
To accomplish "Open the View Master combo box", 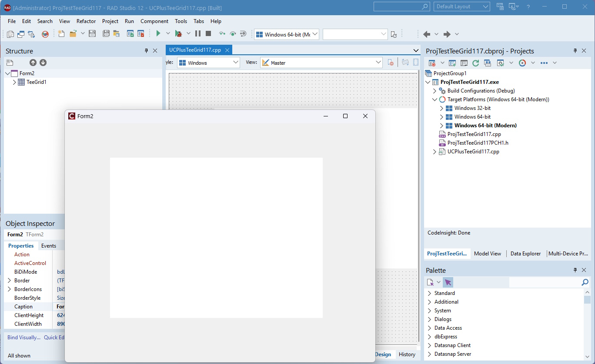I will pyautogui.click(x=321, y=63).
